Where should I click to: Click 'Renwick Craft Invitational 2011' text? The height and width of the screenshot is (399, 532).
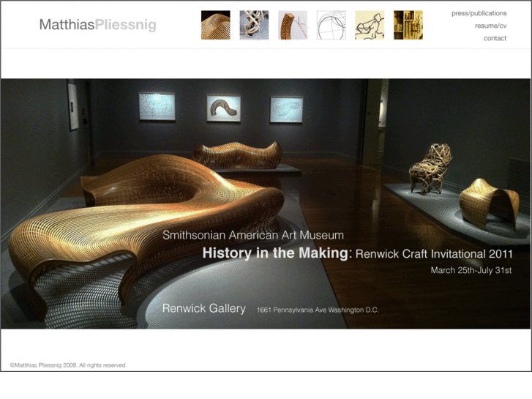click(x=434, y=254)
